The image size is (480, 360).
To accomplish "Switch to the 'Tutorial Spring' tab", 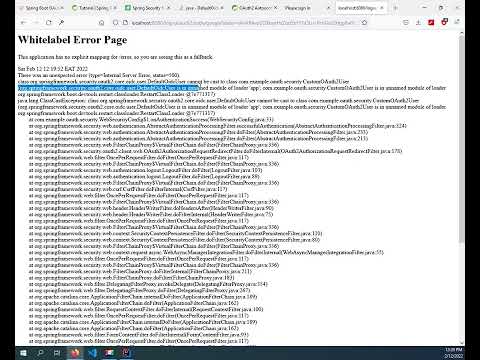I will pos(93,8).
